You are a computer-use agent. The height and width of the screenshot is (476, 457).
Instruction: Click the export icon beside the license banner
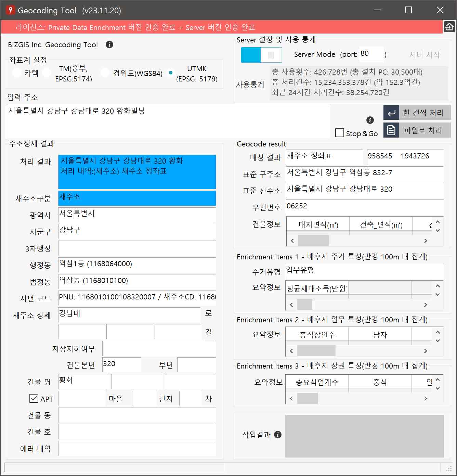click(x=449, y=27)
